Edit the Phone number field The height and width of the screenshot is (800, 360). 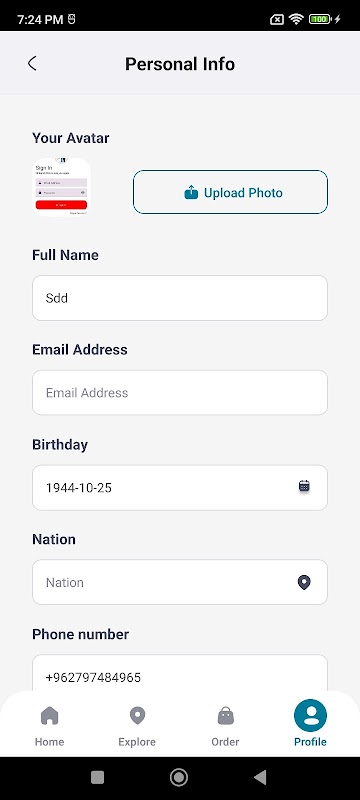[180, 673]
